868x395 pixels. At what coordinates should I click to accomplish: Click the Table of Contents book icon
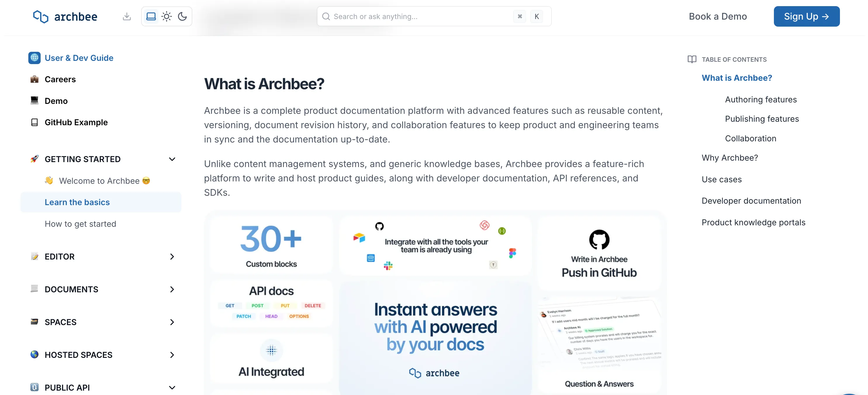[692, 59]
